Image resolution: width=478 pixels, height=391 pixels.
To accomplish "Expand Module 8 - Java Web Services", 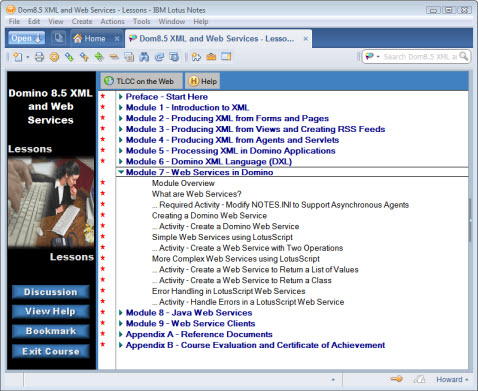I will 121,313.
